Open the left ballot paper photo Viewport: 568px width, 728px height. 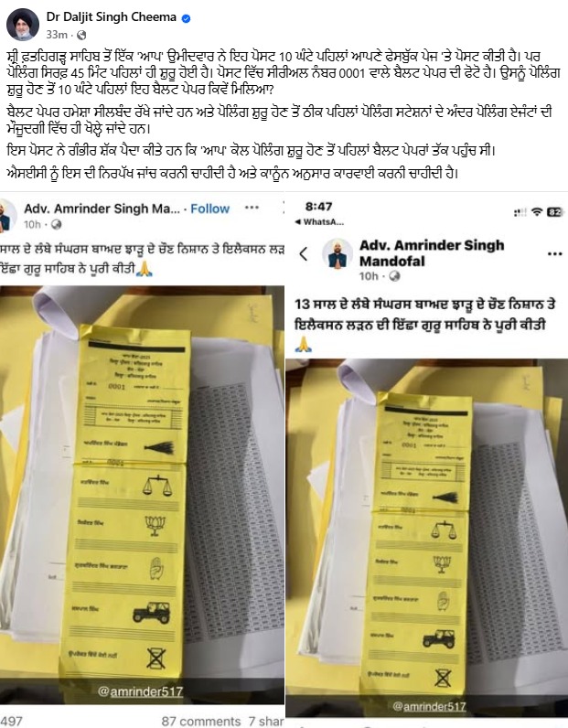(142, 495)
